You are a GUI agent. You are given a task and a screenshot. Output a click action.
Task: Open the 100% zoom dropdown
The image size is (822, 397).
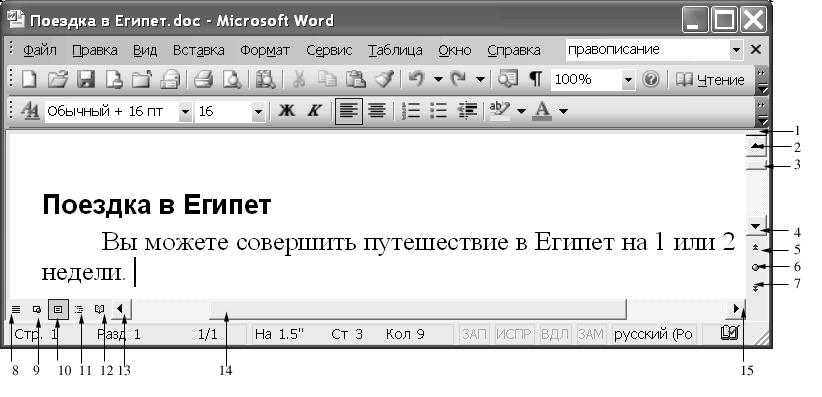(x=628, y=80)
